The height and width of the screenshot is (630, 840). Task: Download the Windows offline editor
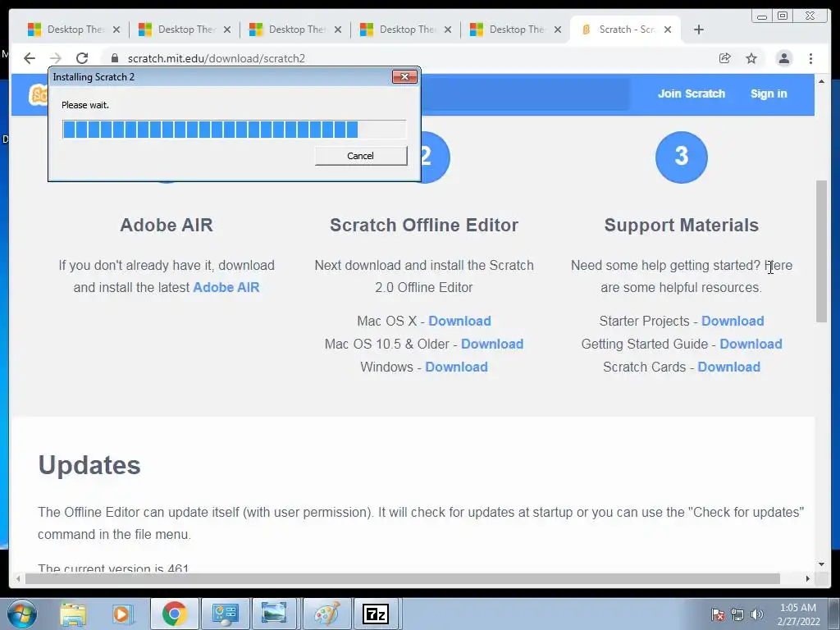click(x=456, y=367)
